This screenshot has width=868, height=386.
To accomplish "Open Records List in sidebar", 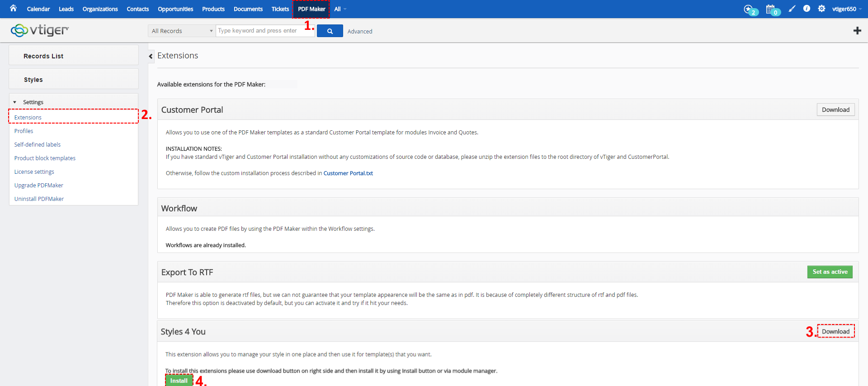I will click(x=74, y=56).
